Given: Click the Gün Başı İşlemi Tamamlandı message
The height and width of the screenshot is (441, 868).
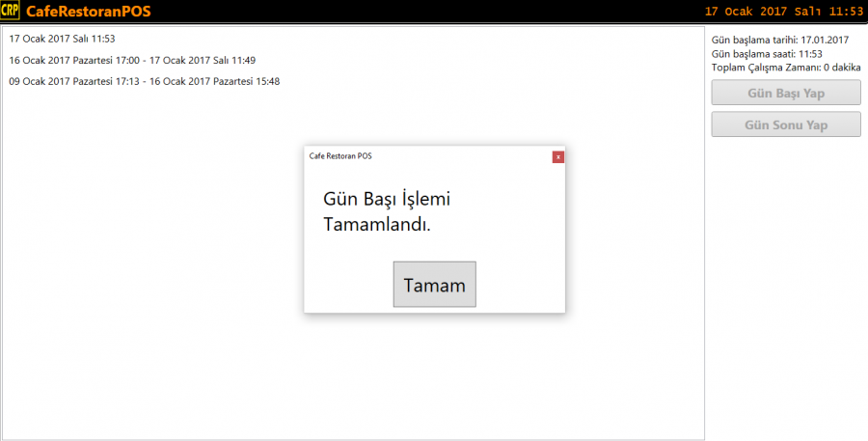Looking at the screenshot, I should (x=388, y=211).
